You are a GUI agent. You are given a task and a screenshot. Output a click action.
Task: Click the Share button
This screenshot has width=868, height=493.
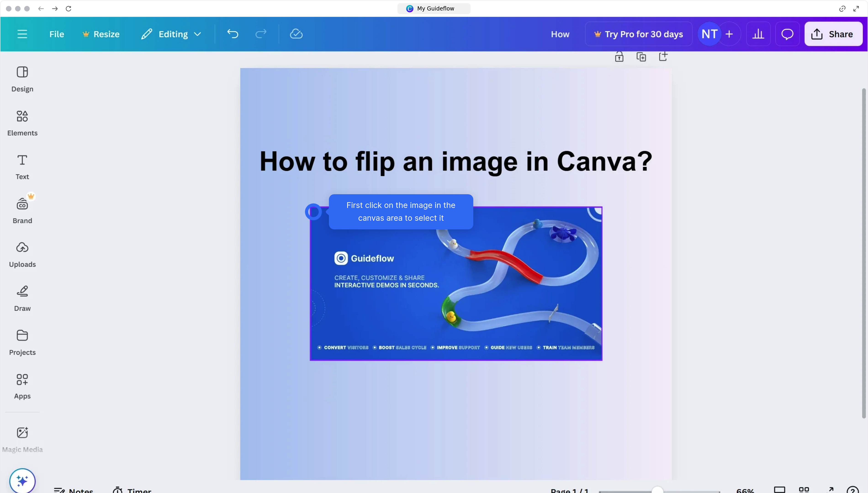click(x=834, y=34)
